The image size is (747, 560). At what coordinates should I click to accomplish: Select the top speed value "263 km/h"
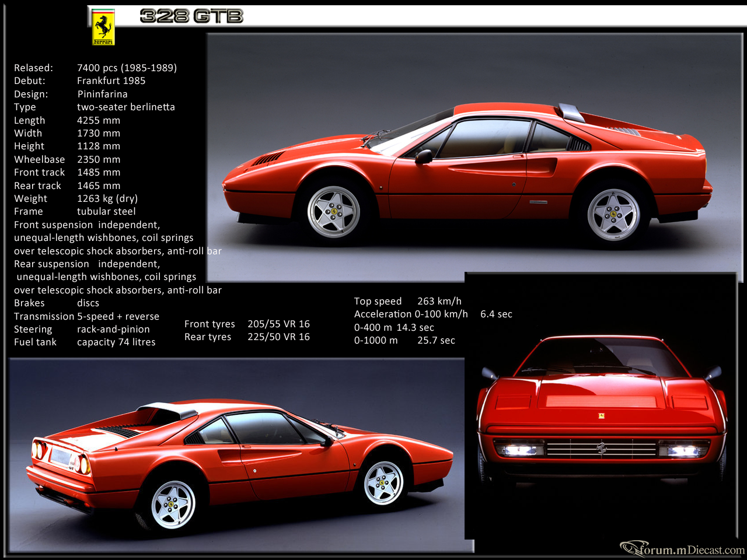(439, 301)
